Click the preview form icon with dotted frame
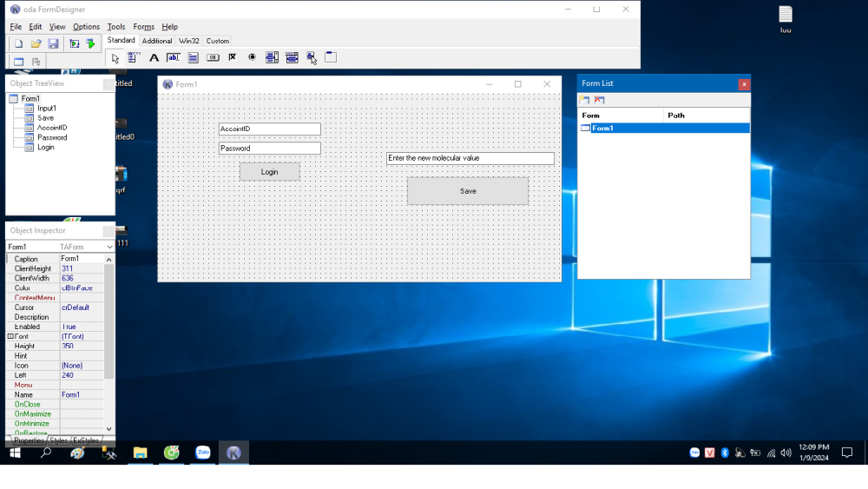This screenshot has height=489, width=868. tap(74, 43)
